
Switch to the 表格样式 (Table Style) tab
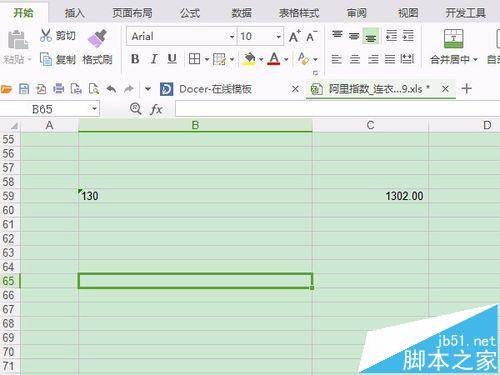tap(299, 13)
